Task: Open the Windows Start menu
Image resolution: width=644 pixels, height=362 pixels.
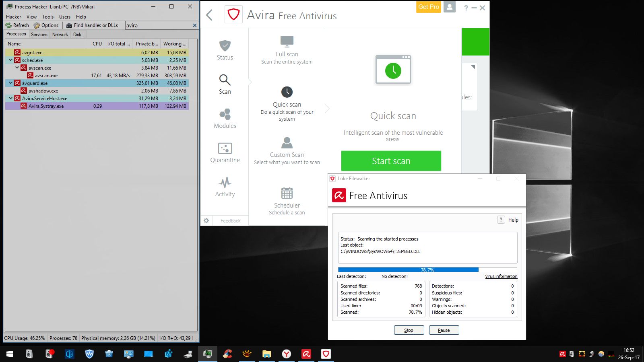Action: pos(10,354)
